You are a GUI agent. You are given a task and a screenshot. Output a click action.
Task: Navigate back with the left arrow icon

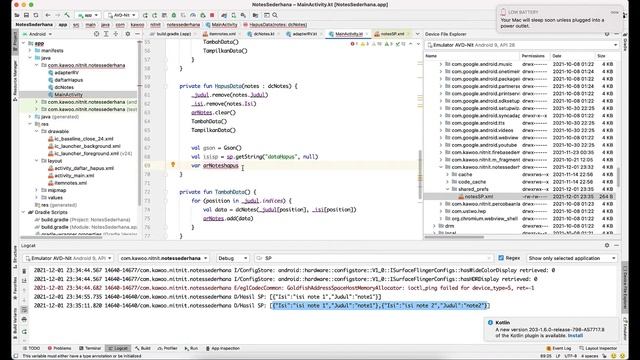point(48,15)
